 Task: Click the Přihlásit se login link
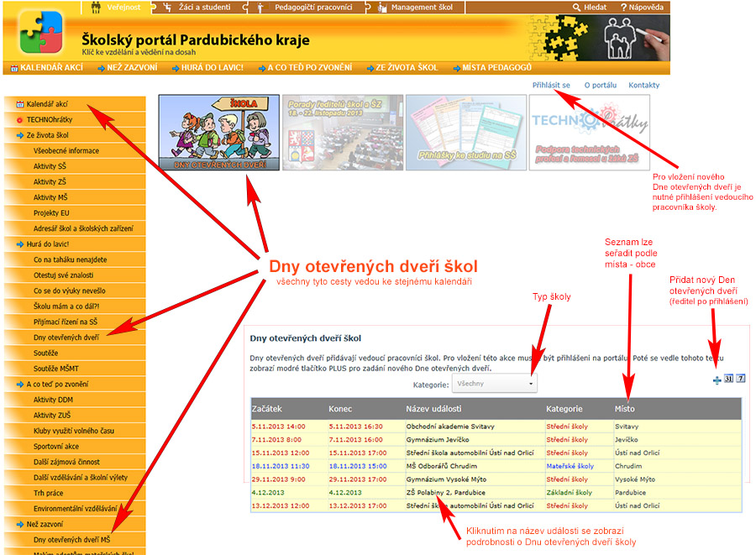pos(551,86)
